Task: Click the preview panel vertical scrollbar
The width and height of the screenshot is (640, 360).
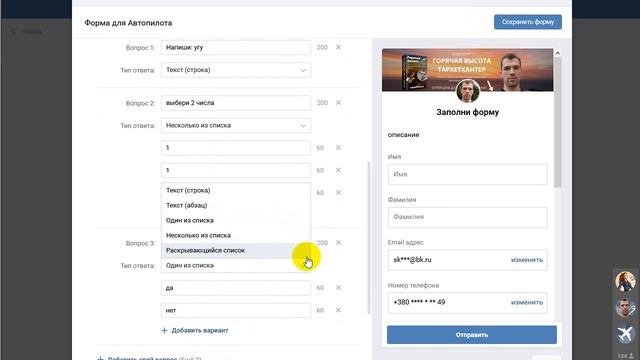Action: (558, 122)
